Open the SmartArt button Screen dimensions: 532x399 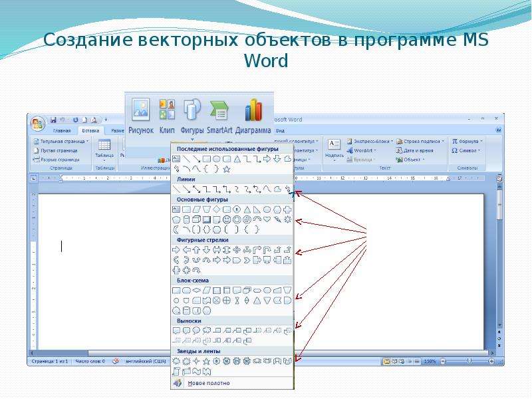219,116
